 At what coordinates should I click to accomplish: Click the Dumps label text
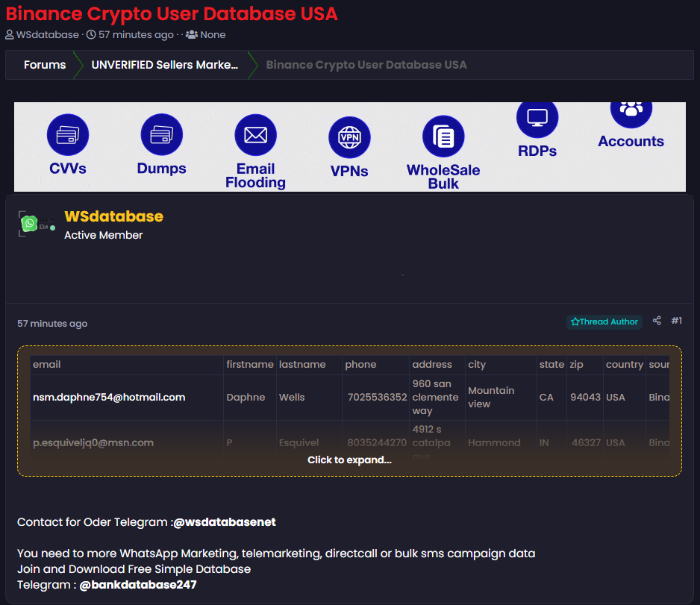click(162, 169)
